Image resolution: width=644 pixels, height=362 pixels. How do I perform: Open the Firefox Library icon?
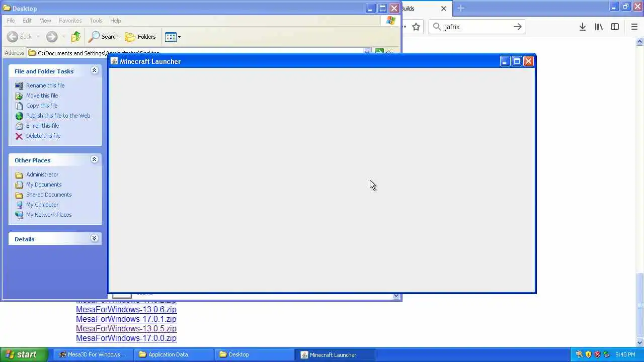(x=599, y=27)
